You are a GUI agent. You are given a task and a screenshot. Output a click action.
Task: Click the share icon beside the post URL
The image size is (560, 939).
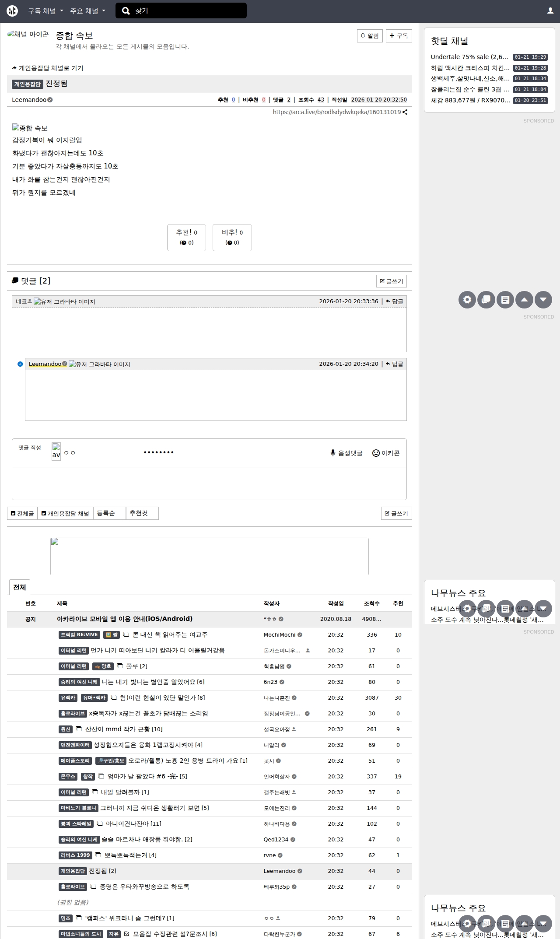(405, 112)
